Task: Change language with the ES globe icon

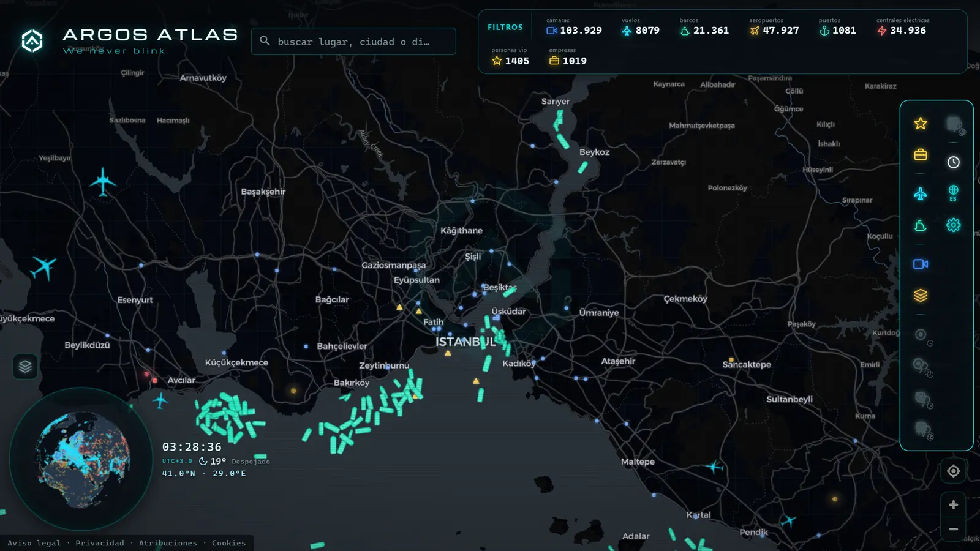Action: (953, 193)
